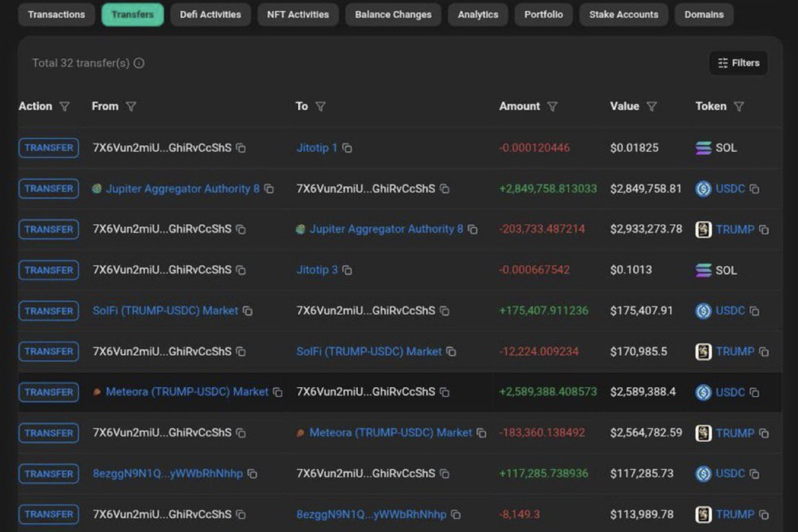Open USDC token link in $117,285.73 row
Image resolution: width=798 pixels, height=532 pixels.
tap(730, 473)
